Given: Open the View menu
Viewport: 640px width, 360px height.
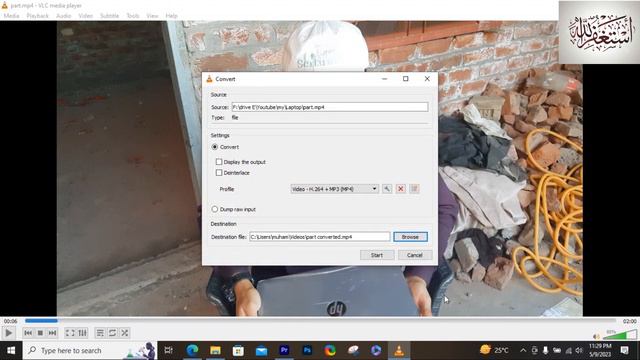Looking at the screenshot, I should pyautogui.click(x=152, y=16).
